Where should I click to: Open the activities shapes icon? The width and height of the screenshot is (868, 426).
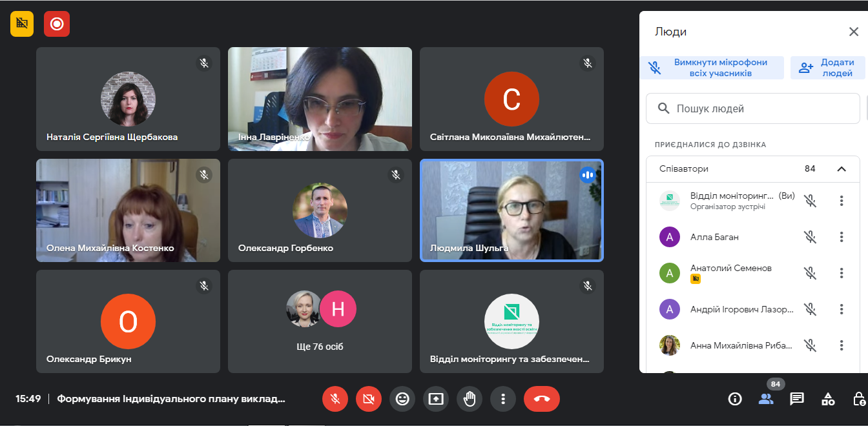pyautogui.click(x=828, y=399)
